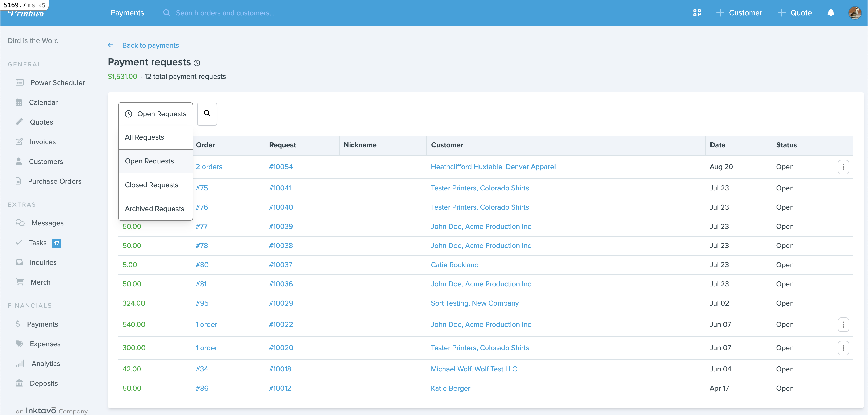Select Open Requests filter option
This screenshot has width=868, height=415.
[155, 161]
